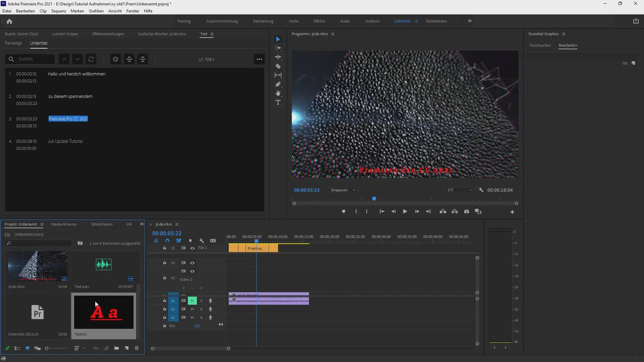The height and width of the screenshot is (362, 644).
Task: Play the program monitor
Action: coord(405,212)
